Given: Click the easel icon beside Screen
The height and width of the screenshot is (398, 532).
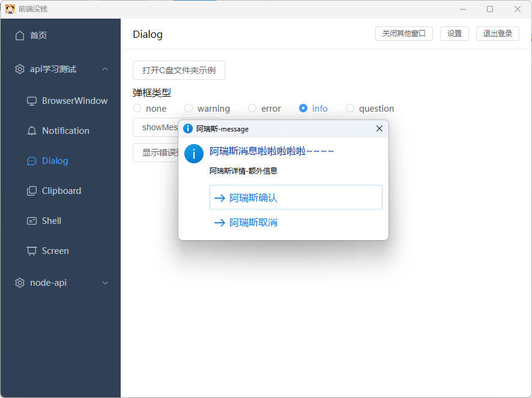Looking at the screenshot, I should 32,251.
